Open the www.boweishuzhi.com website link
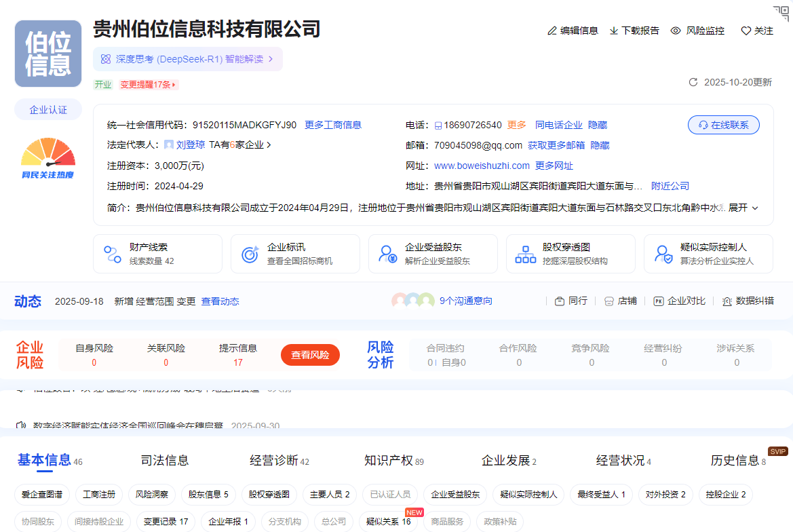Viewport: 793px width, 532px height. coord(482,166)
